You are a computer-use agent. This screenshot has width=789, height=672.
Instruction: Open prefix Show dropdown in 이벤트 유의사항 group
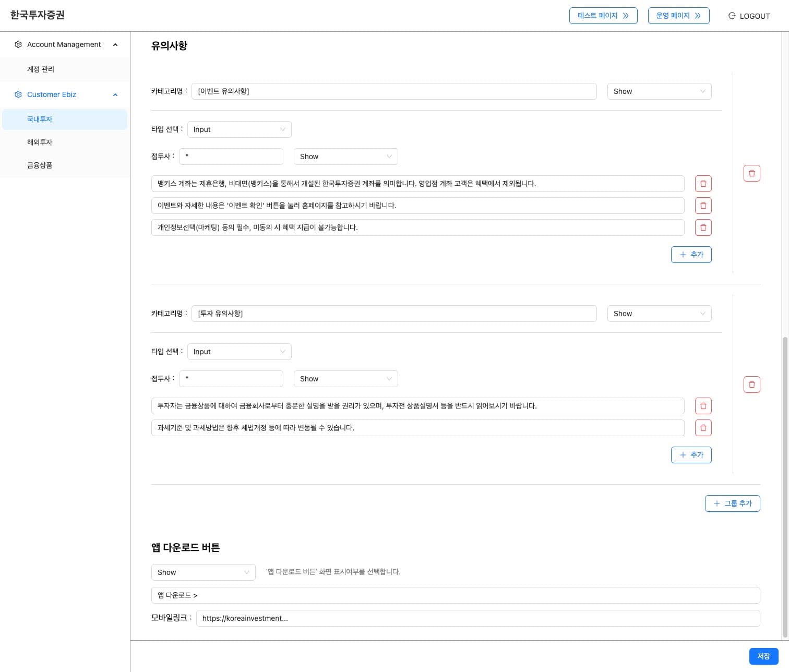coord(345,157)
